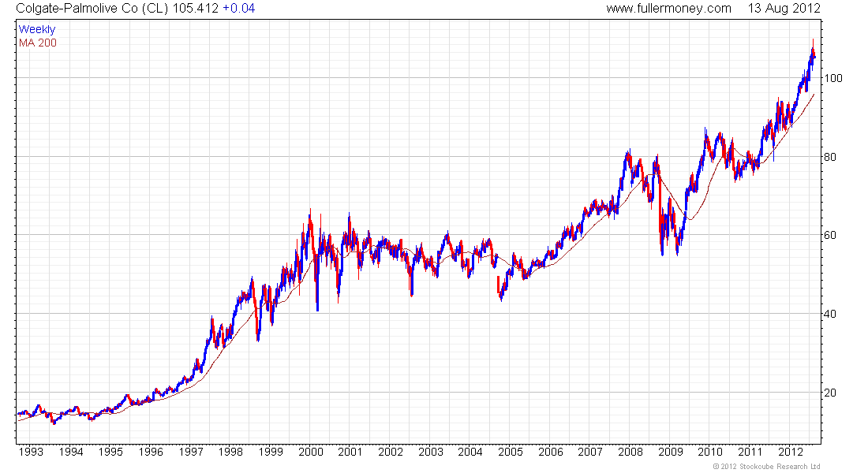Click the 2005 year axis label
Image resolution: width=868 pixels, height=473 pixels.
point(511,452)
